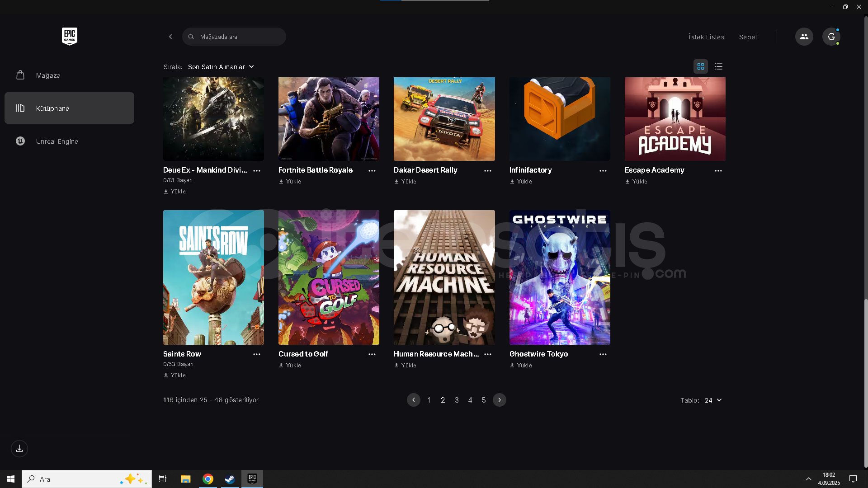Click Yükle under Saints Row
868x488 pixels.
[x=175, y=375]
